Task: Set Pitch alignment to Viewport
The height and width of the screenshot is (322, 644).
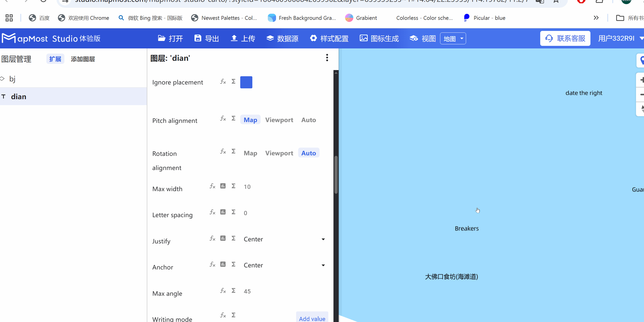Action: pos(279,120)
